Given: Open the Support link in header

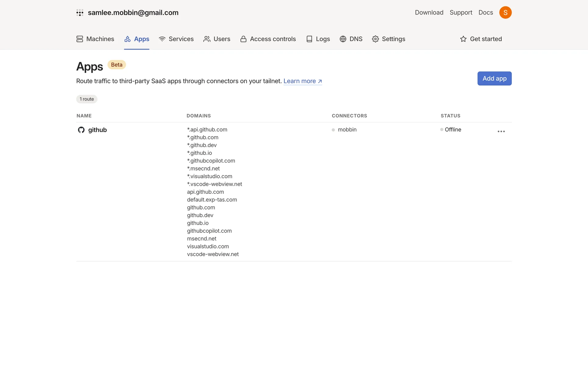Looking at the screenshot, I should [x=461, y=13].
